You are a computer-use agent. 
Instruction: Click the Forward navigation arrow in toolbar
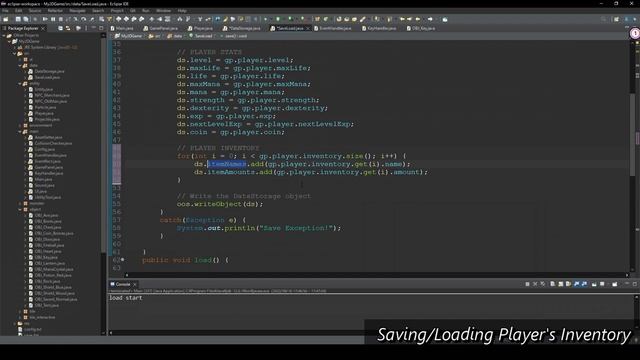pos(430,19)
